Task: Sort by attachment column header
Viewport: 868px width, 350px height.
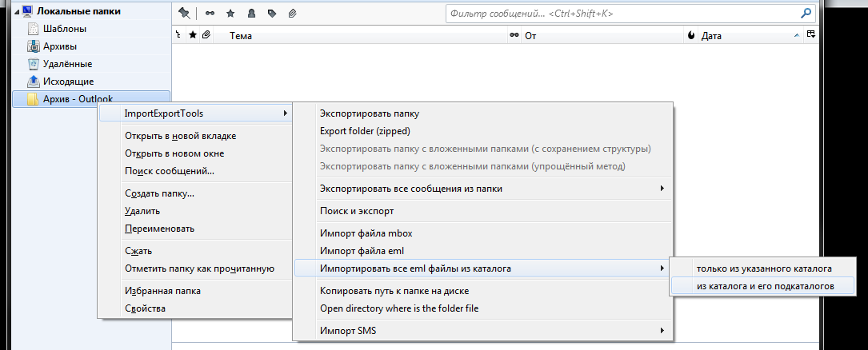Action: point(206,35)
